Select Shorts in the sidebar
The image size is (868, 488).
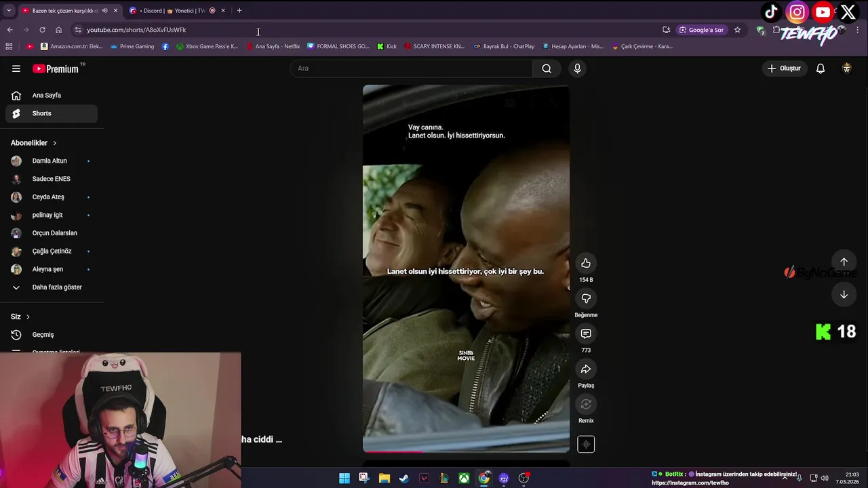coord(52,113)
